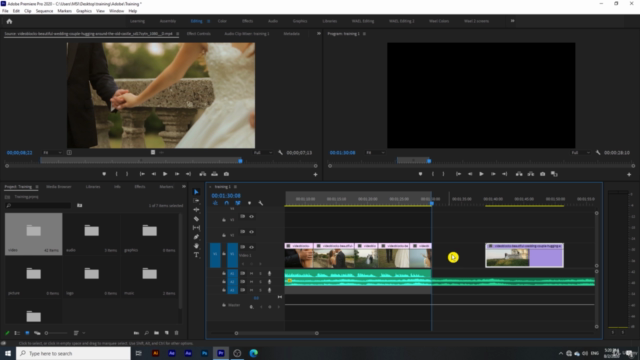Switch to the Effects workspace
The image size is (640, 360).
click(x=247, y=21)
